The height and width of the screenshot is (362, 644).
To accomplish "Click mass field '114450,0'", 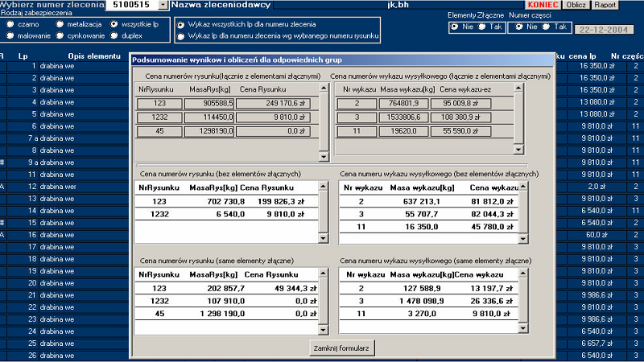I will (x=209, y=117).
